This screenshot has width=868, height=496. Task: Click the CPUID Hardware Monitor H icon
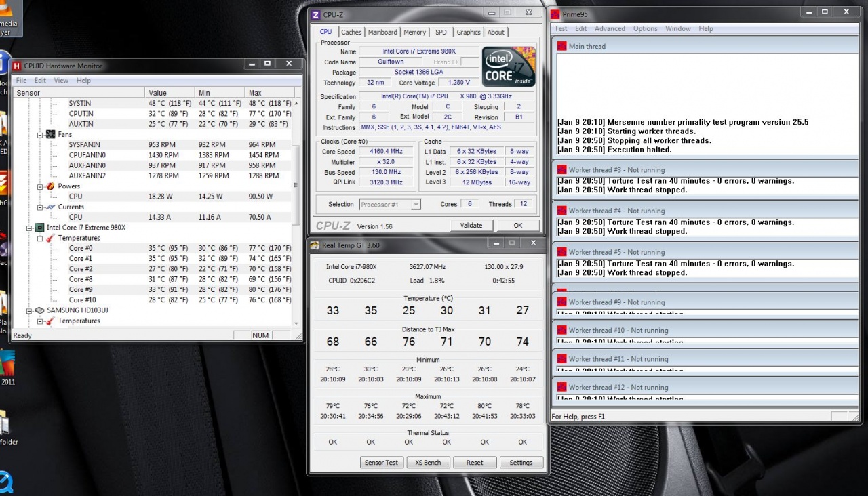17,66
